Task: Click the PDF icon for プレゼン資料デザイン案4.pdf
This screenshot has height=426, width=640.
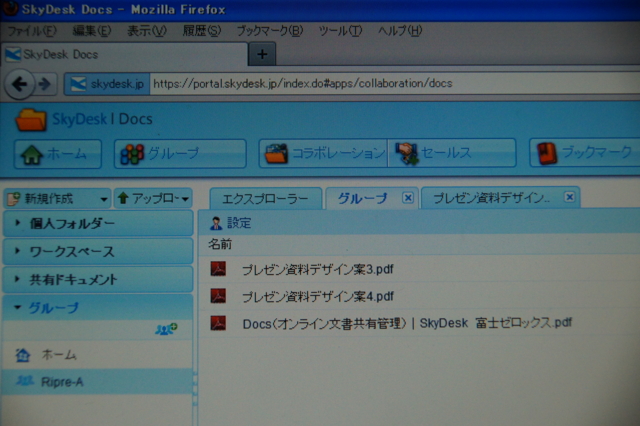Action: (x=218, y=295)
